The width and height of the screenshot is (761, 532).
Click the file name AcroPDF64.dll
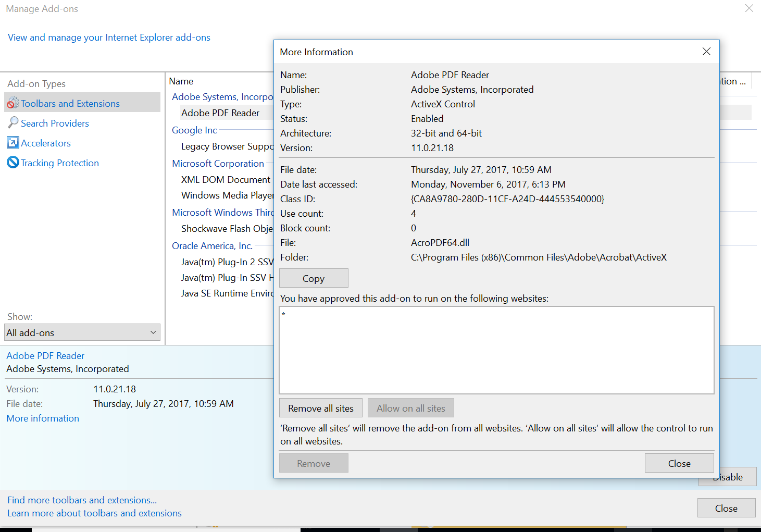click(440, 243)
